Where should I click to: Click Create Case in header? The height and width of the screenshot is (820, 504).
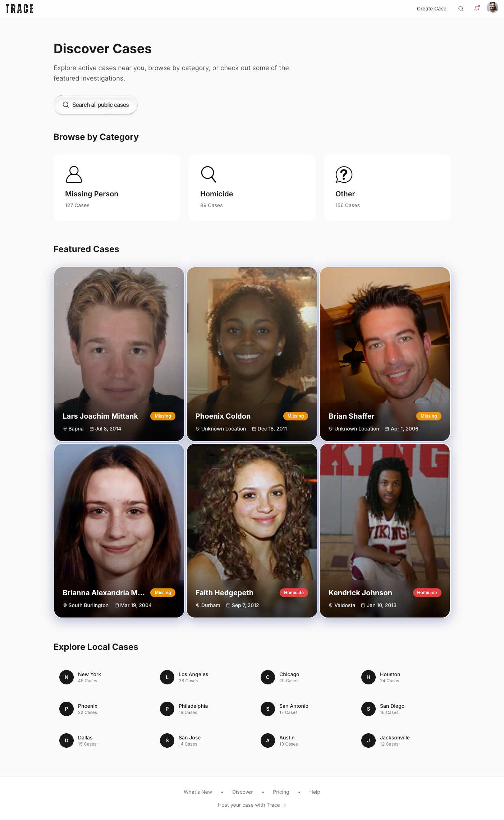click(x=431, y=9)
